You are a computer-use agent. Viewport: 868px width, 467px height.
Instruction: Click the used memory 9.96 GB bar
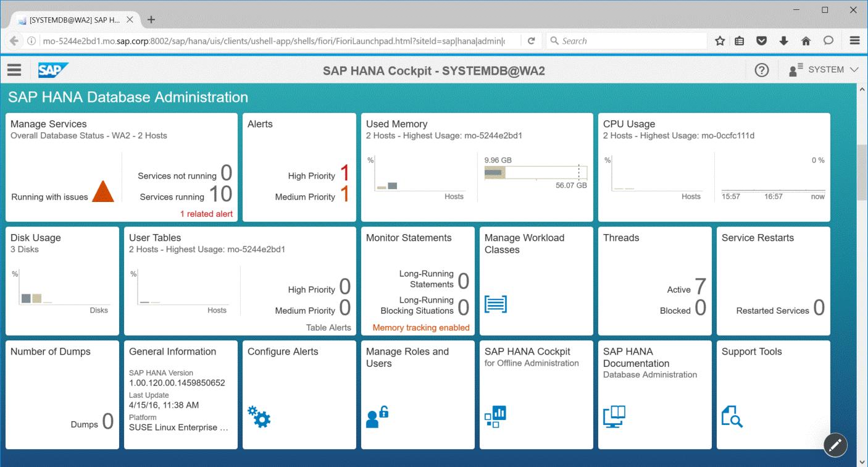[x=535, y=172]
